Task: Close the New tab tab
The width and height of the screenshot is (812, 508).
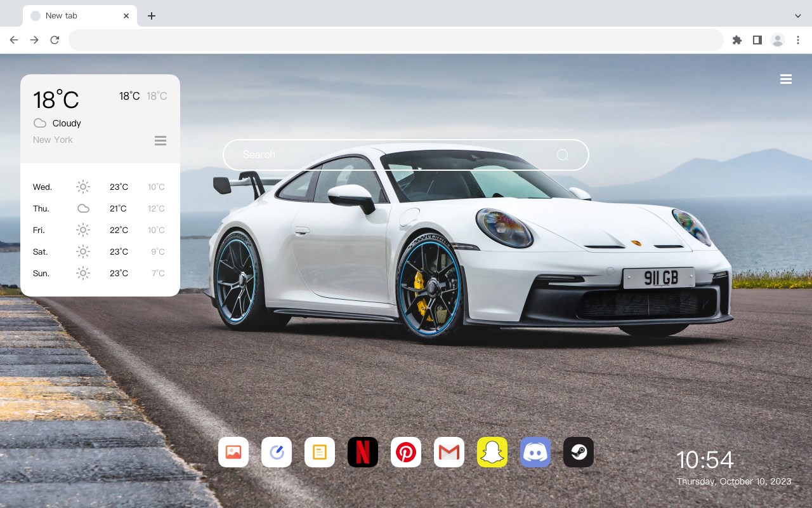Action: pyautogui.click(x=127, y=16)
